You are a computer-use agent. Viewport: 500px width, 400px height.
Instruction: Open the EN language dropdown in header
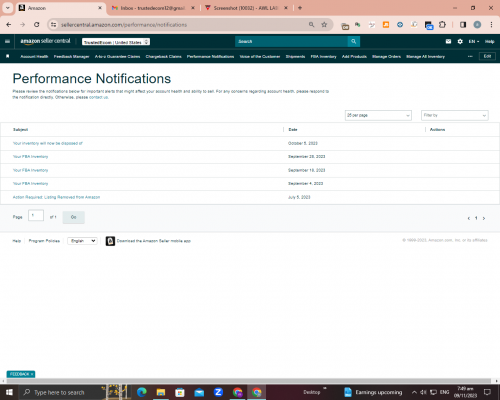coord(474,41)
